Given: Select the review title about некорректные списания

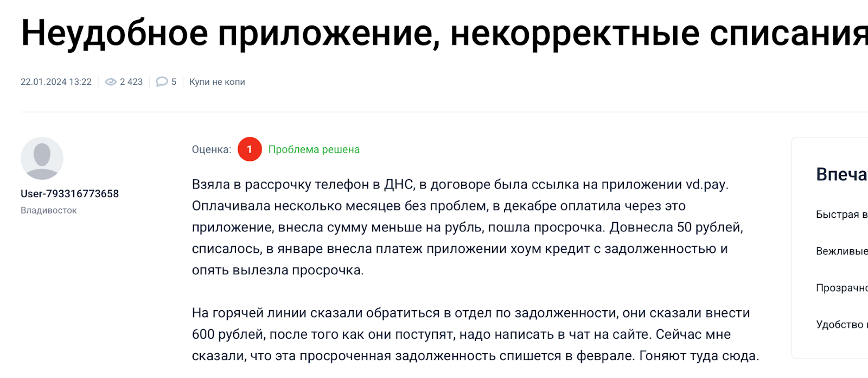Looking at the screenshot, I should pyautogui.click(x=434, y=33).
